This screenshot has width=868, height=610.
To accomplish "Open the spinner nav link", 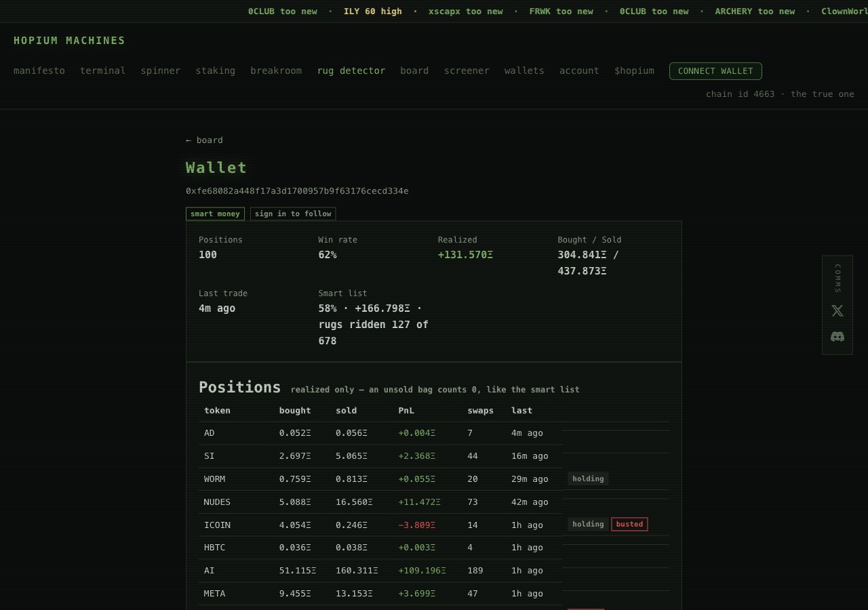I will click(161, 70).
